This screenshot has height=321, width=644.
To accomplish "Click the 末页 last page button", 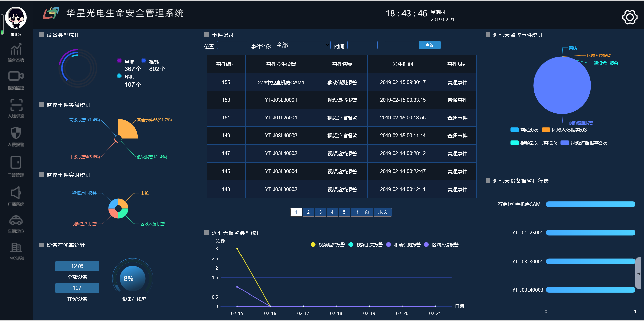I will click(x=383, y=212).
